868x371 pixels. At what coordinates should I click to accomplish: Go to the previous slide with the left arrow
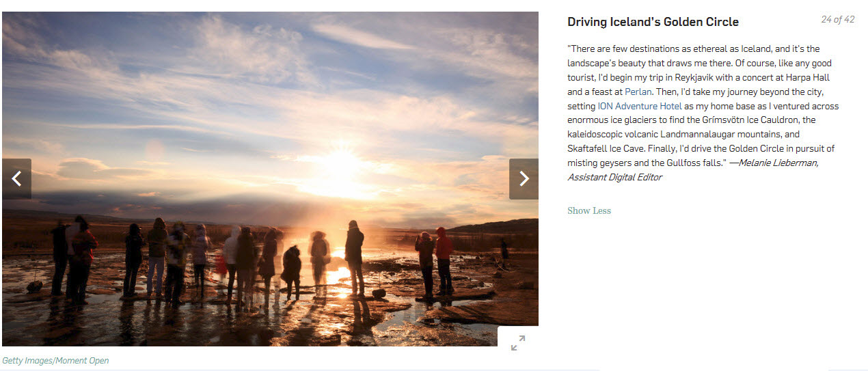[16, 179]
